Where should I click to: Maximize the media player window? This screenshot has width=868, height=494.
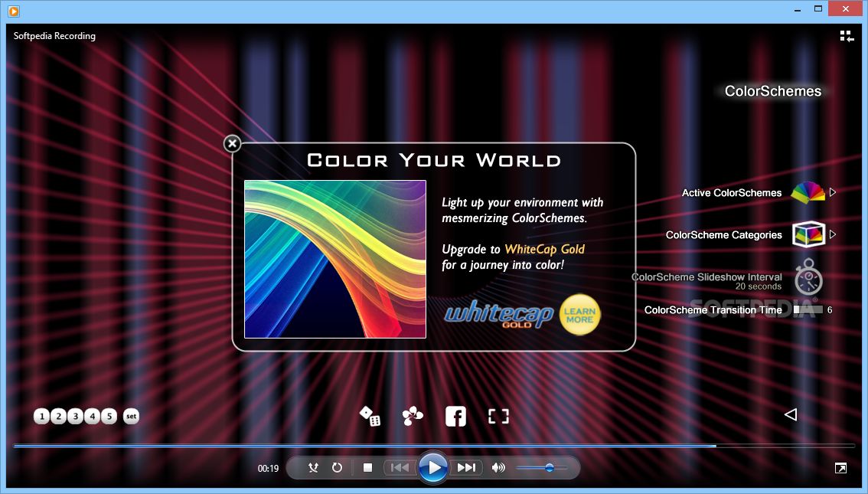pos(818,9)
